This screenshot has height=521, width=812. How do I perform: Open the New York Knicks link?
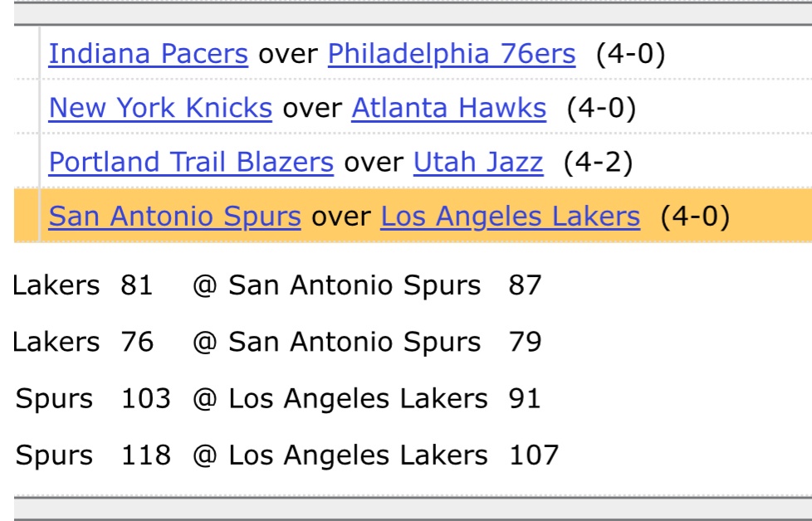160,108
